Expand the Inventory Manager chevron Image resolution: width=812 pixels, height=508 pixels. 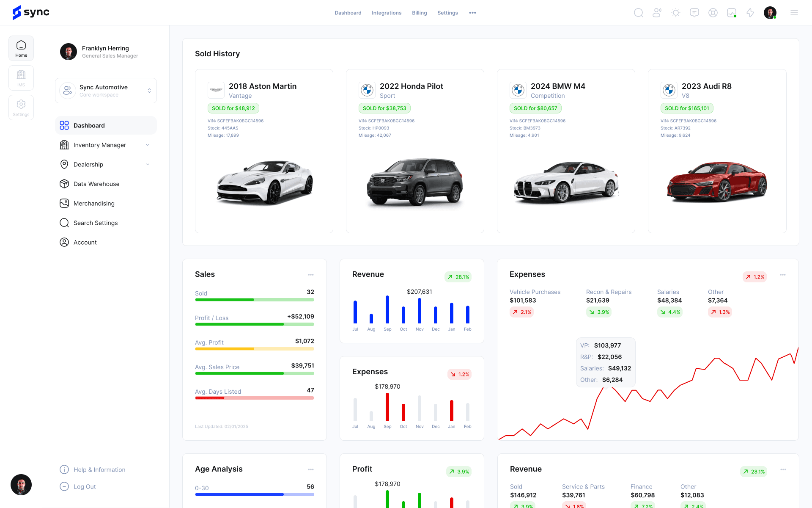pyautogui.click(x=148, y=145)
